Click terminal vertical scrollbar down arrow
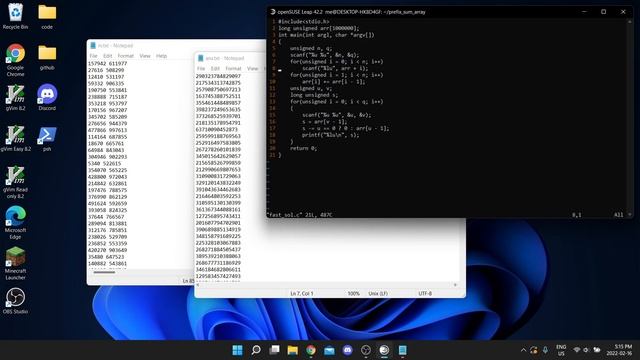The height and width of the screenshot is (360, 640). pyautogui.click(x=629, y=214)
